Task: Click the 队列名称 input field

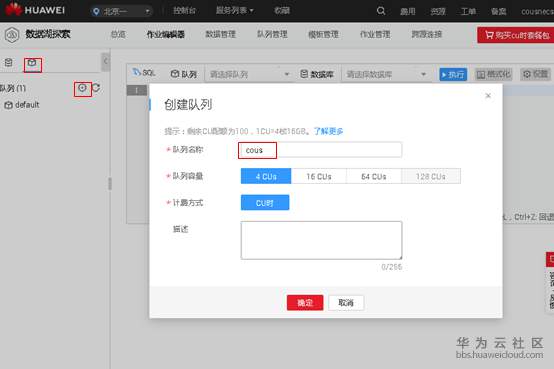Action: pos(321,150)
